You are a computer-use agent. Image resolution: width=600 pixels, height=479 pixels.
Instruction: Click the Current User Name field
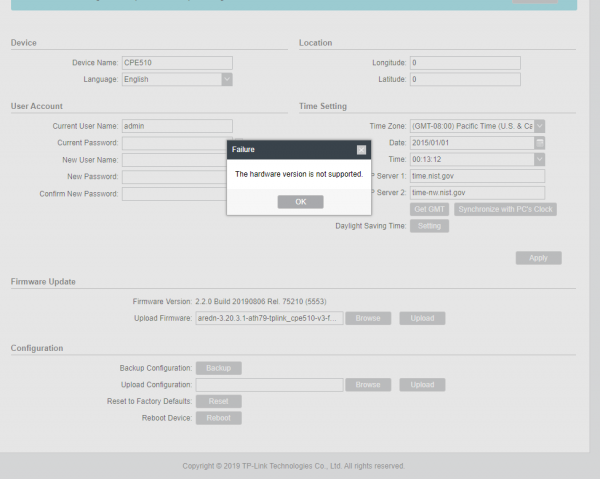pos(177,126)
